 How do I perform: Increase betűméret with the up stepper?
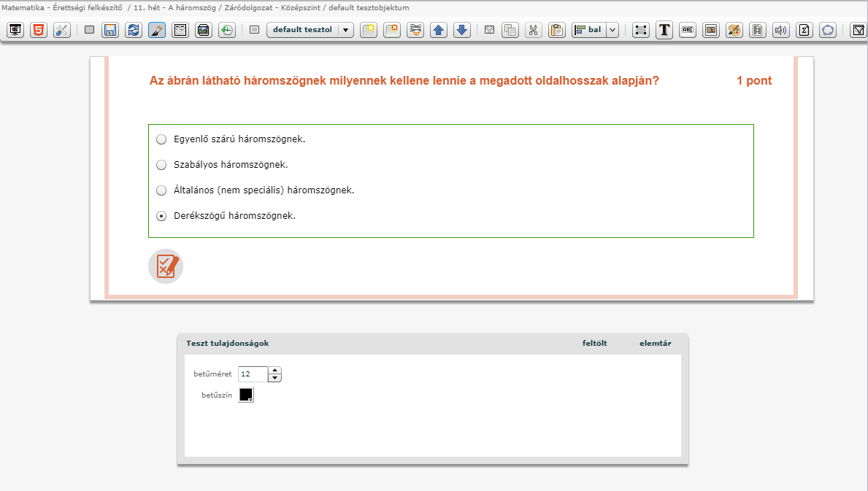[274, 371]
